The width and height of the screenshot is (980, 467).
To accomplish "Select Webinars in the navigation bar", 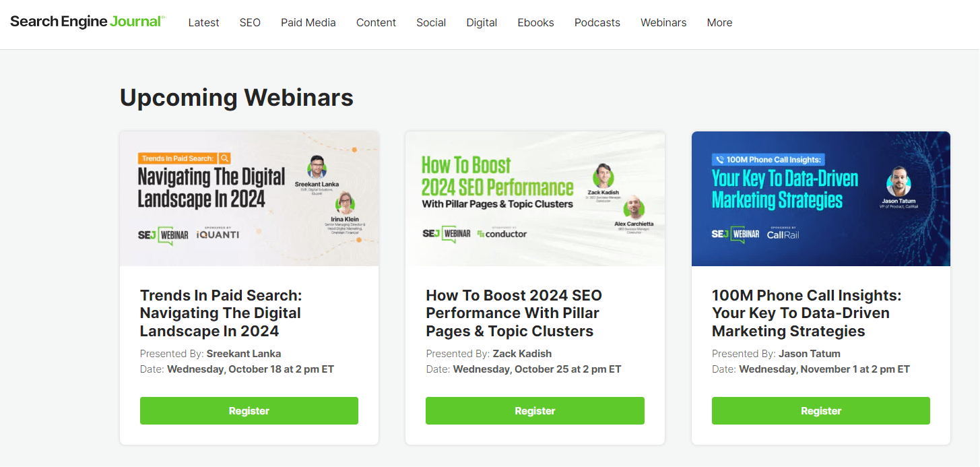I will 663,22.
